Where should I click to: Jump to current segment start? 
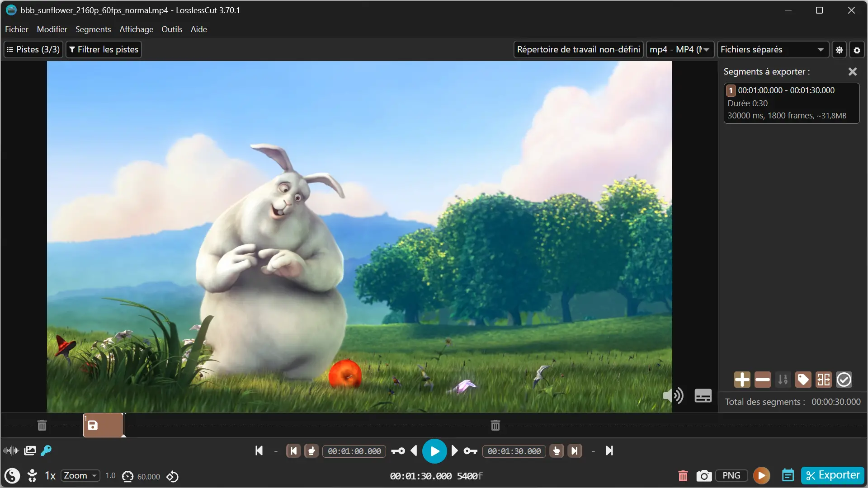293,451
